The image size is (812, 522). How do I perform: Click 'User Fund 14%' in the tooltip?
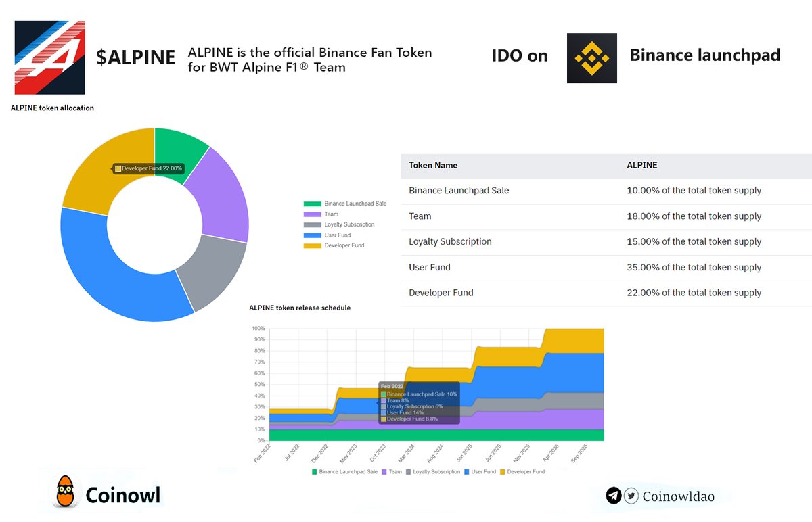(401, 412)
